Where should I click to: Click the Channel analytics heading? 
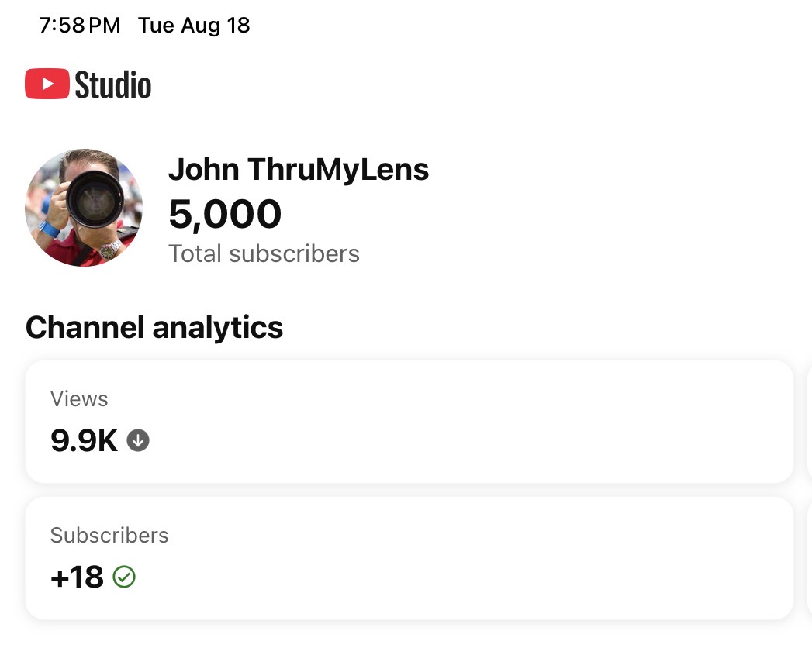click(x=154, y=328)
